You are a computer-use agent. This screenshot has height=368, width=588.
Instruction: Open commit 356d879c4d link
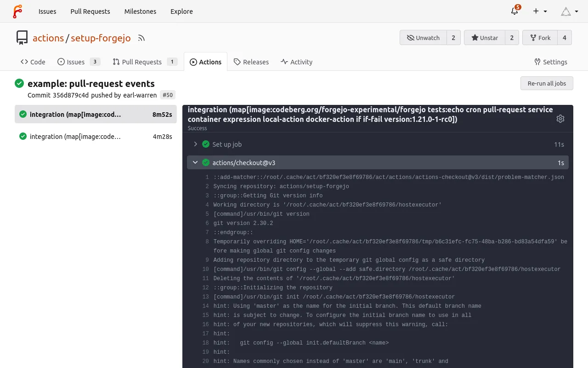pyautogui.click(x=71, y=95)
